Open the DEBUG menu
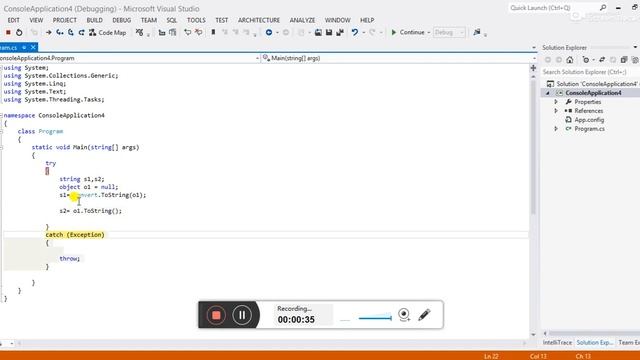The height and width of the screenshot is (360, 640). pyautogui.click(x=122, y=20)
